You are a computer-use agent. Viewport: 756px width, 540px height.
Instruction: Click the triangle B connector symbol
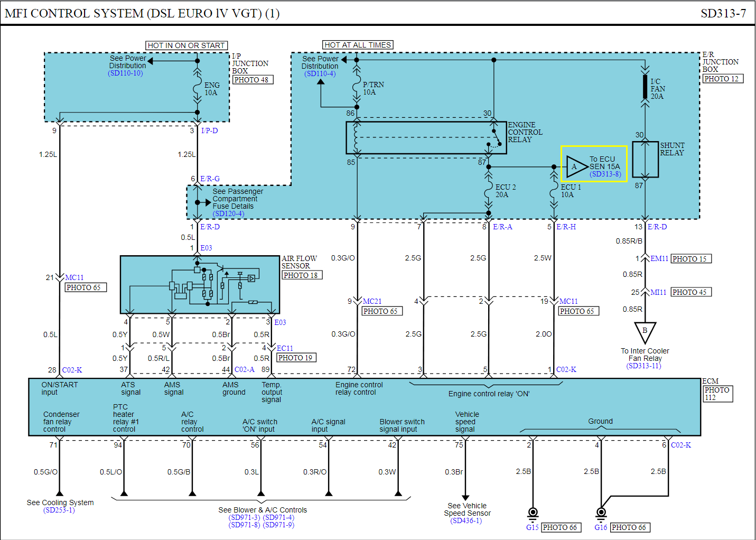(x=645, y=332)
